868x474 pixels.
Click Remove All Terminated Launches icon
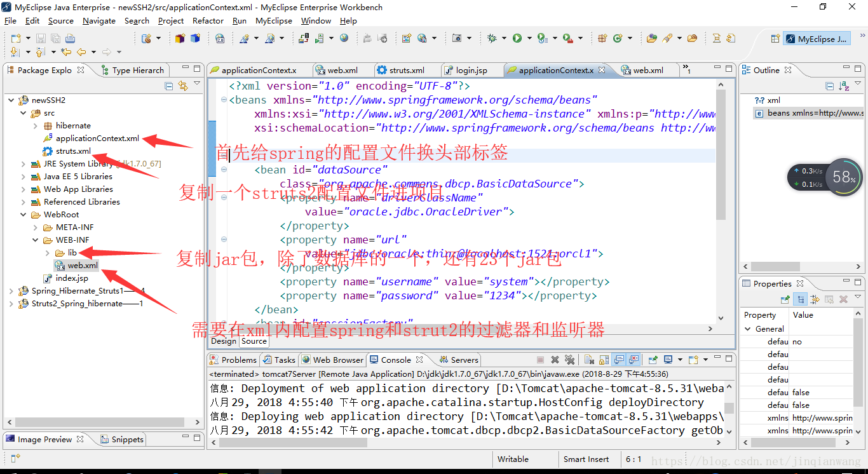pyautogui.click(x=569, y=360)
